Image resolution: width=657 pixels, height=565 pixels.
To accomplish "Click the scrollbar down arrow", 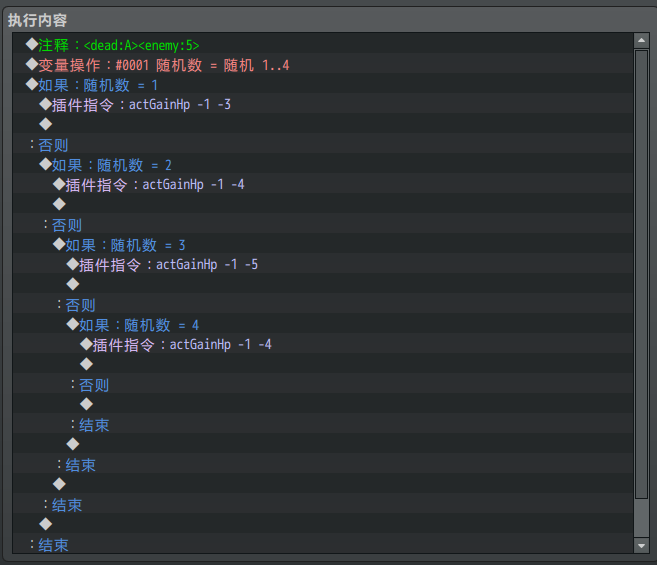I will [x=641, y=546].
